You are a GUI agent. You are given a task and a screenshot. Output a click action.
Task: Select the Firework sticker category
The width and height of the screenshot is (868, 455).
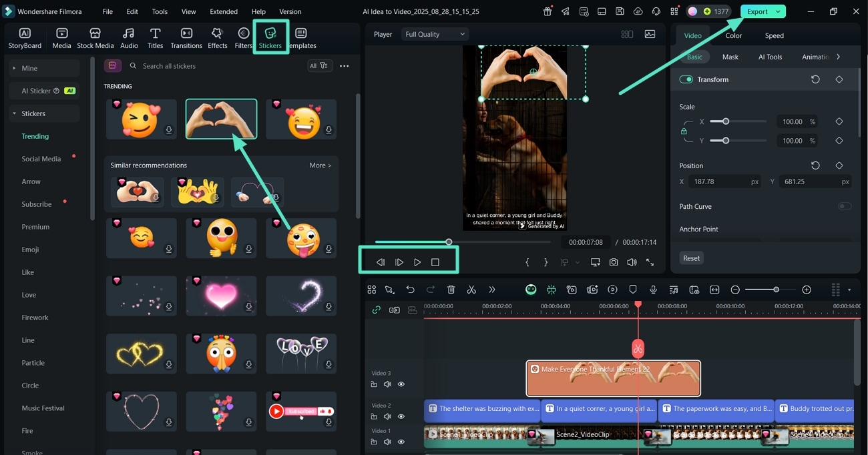(x=35, y=318)
